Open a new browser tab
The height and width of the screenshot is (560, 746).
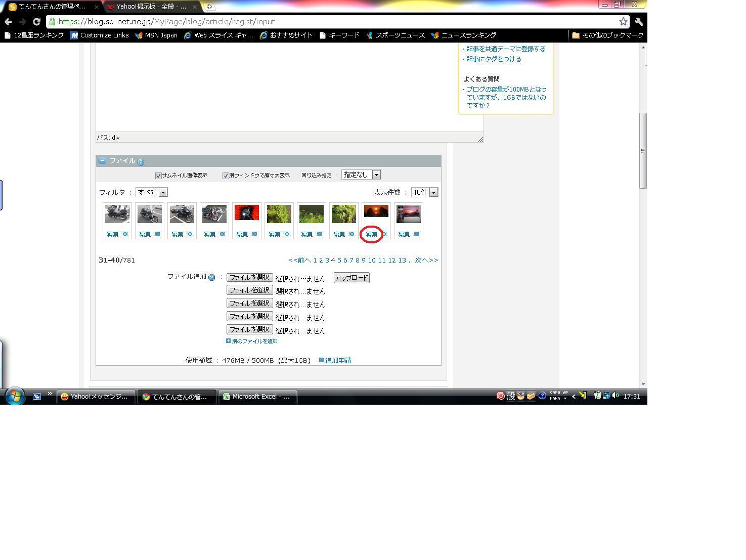pos(209,7)
